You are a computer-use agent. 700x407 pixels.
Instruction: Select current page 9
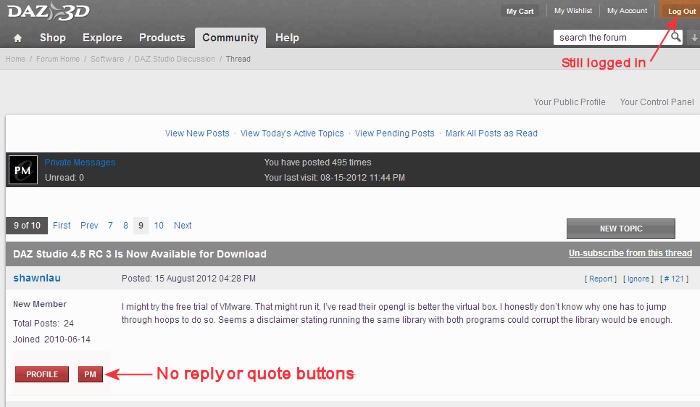pyautogui.click(x=141, y=225)
